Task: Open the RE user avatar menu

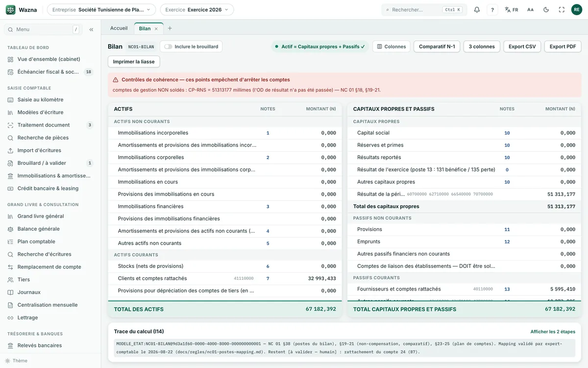Action: [x=577, y=10]
